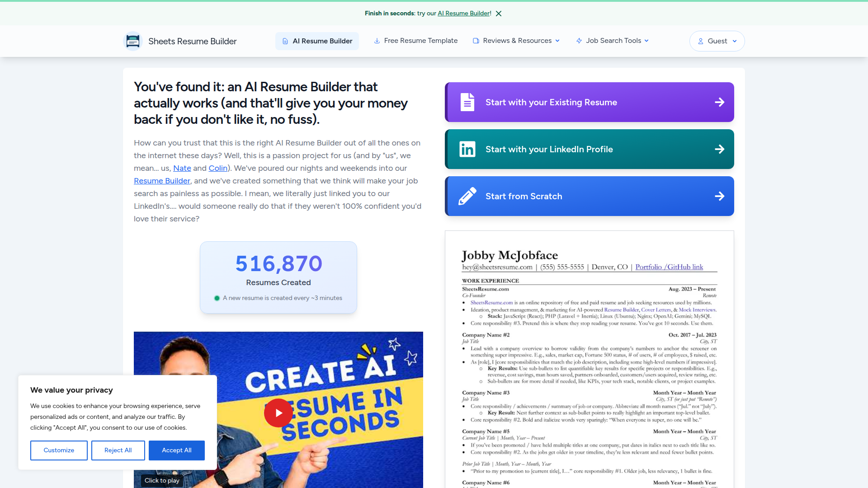Open the Free Resume Template menu item
Image resolution: width=868 pixels, height=488 pixels.
(x=415, y=41)
